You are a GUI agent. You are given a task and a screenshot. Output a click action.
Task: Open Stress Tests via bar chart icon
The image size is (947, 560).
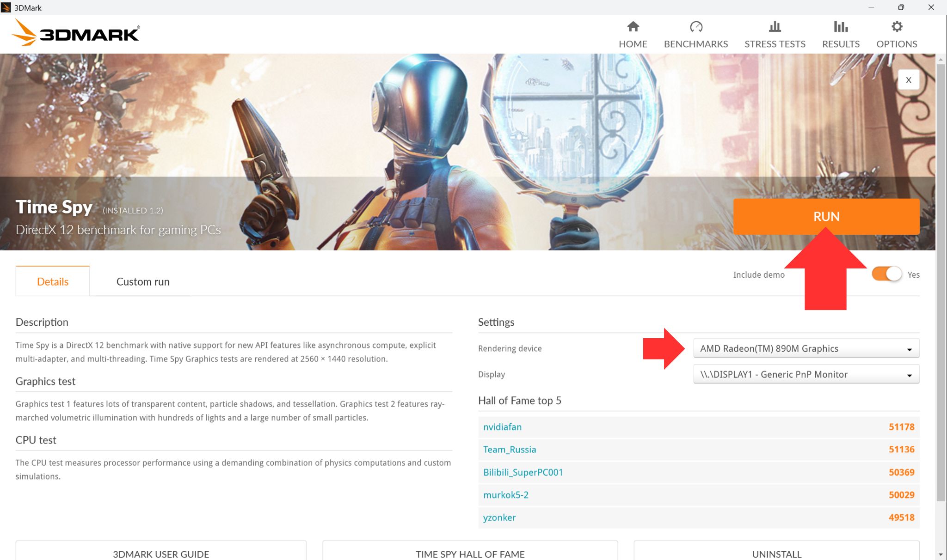(x=775, y=26)
